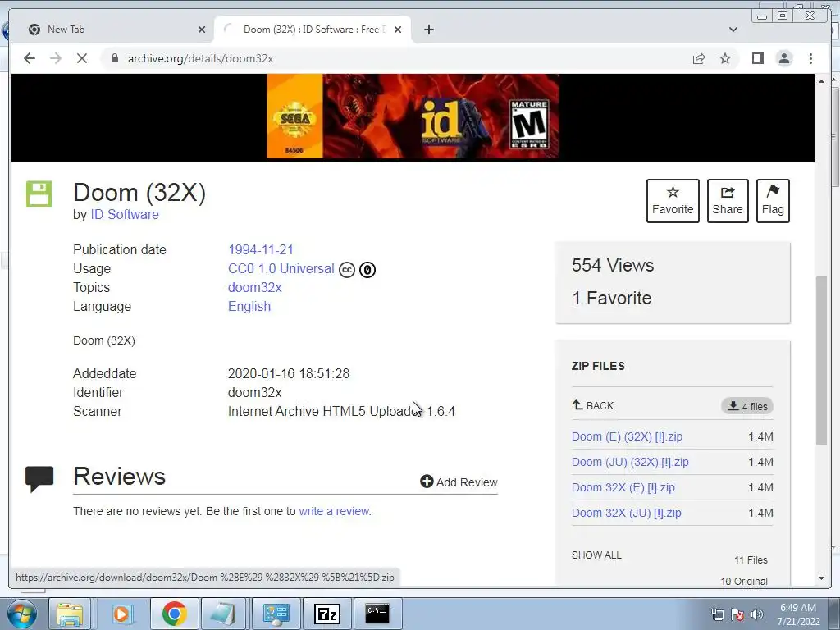840x630 pixels.
Task: Click the padlock site info icon
Action: (x=114, y=58)
